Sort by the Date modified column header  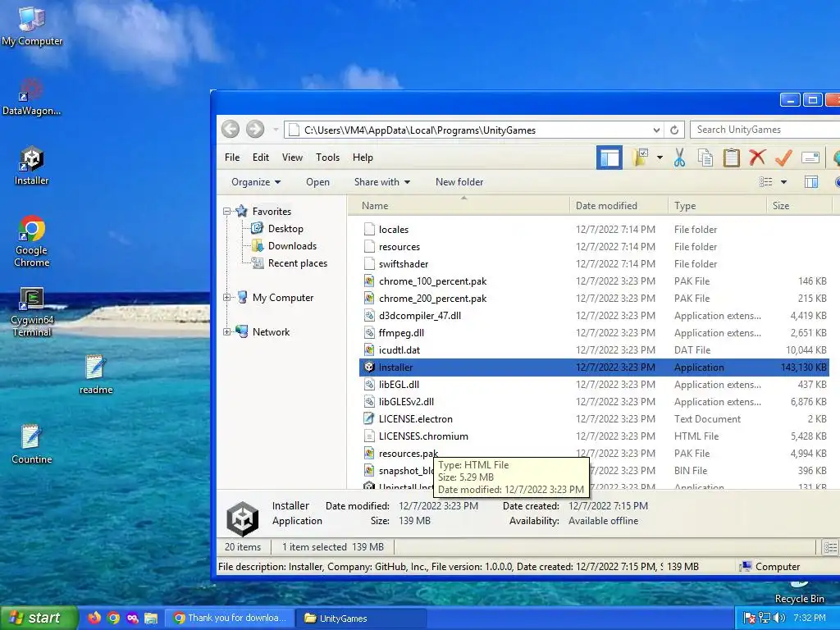(x=619, y=206)
